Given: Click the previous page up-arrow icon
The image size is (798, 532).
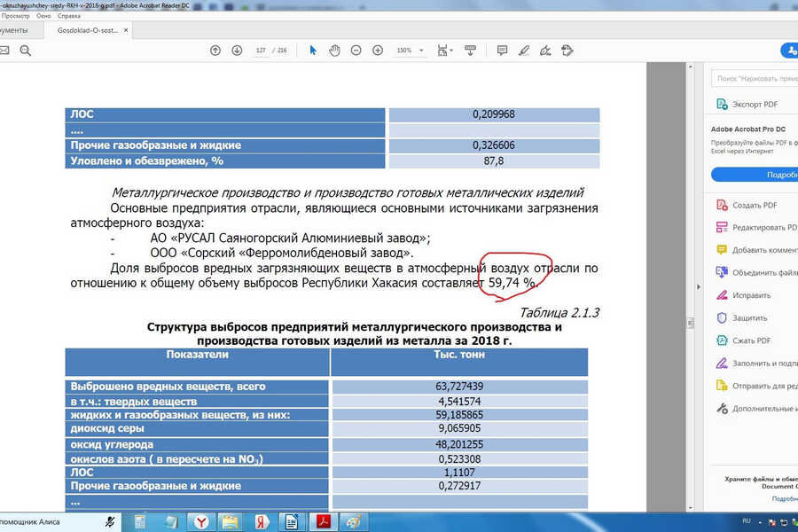Looking at the screenshot, I should [x=215, y=51].
